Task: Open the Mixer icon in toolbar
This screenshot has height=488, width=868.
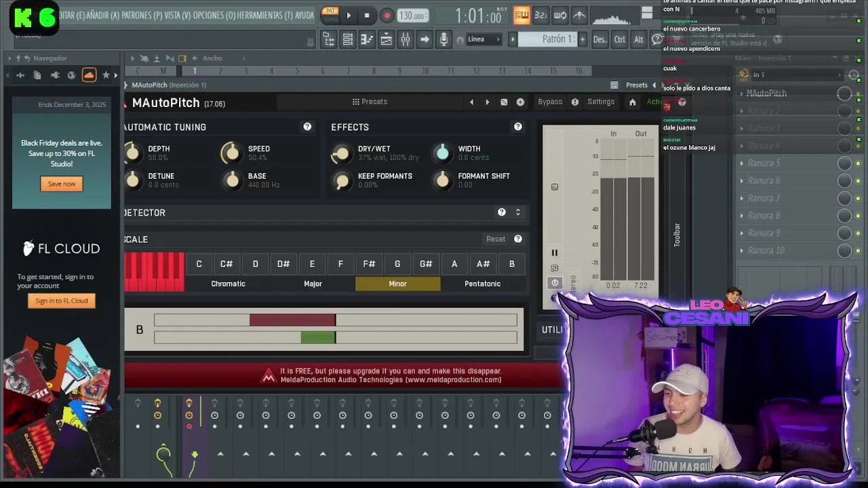Action: [x=406, y=39]
